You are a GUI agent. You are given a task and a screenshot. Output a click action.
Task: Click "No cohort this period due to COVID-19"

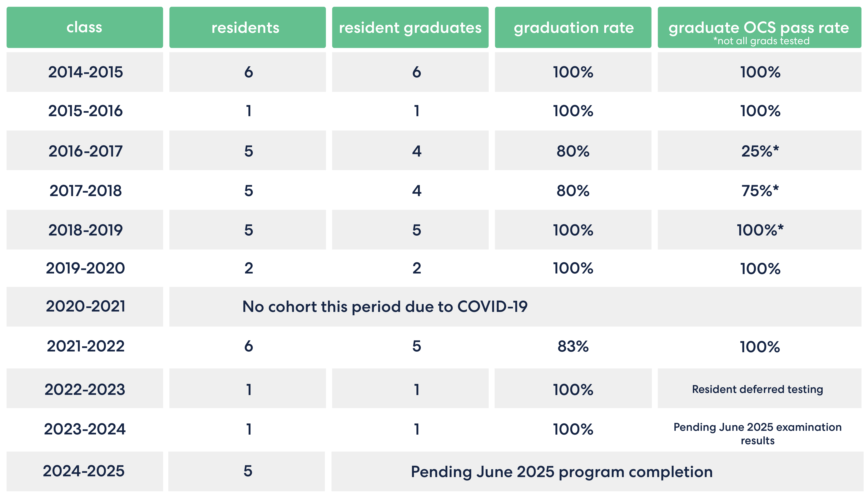[385, 307]
